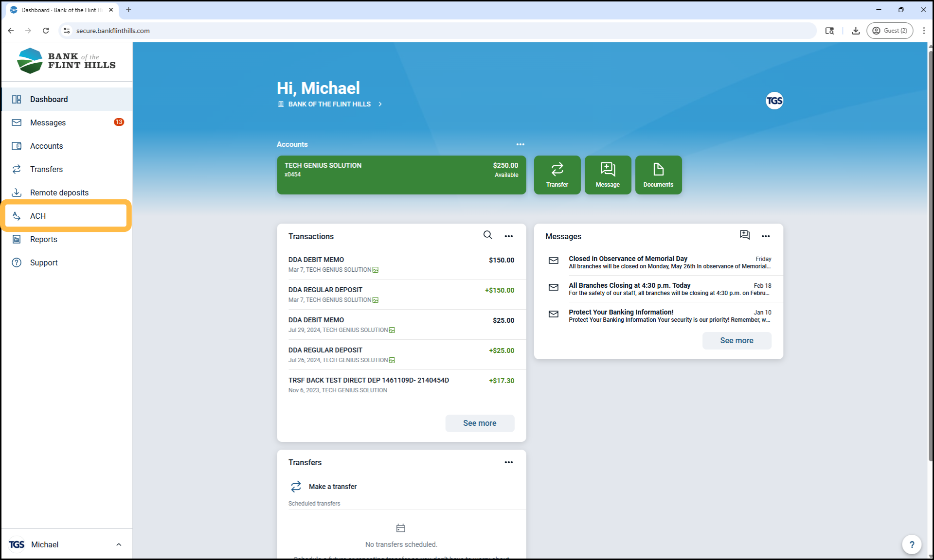Search transactions with the magnifier icon
934x560 pixels.
(487, 235)
